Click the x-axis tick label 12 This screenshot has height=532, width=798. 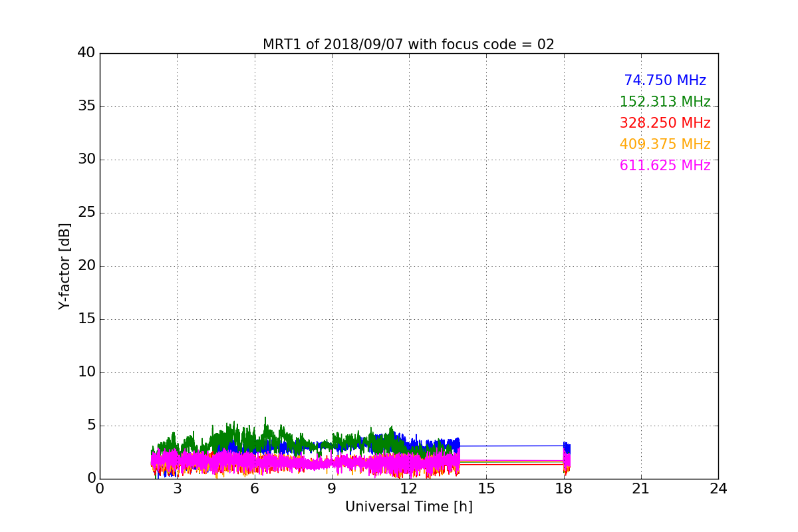tap(409, 488)
